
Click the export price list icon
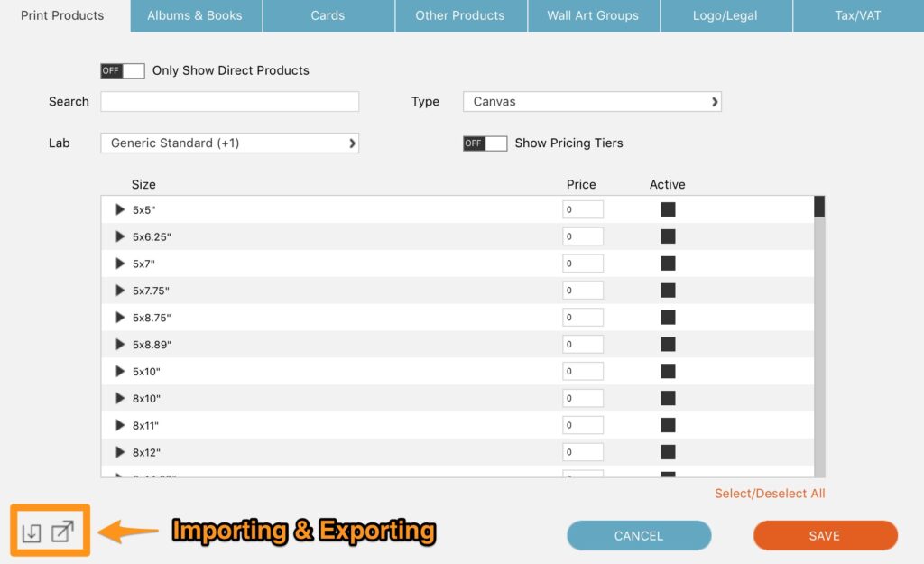(62, 531)
